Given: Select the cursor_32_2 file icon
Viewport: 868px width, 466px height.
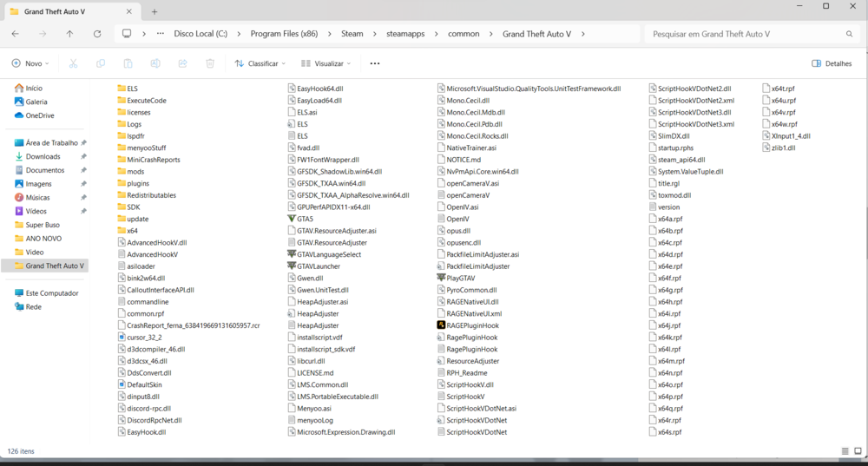Looking at the screenshot, I should [x=122, y=337].
